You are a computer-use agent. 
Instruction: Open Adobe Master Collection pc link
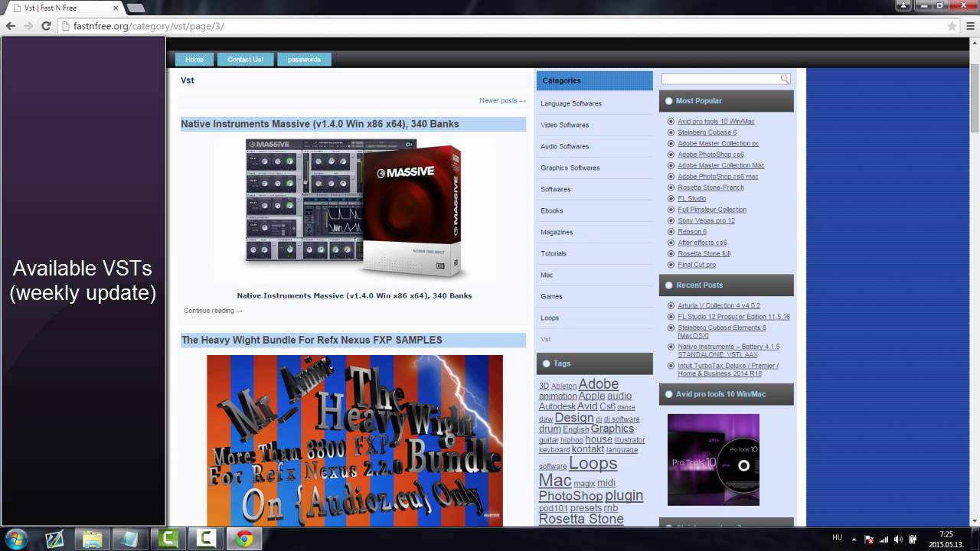coord(718,143)
